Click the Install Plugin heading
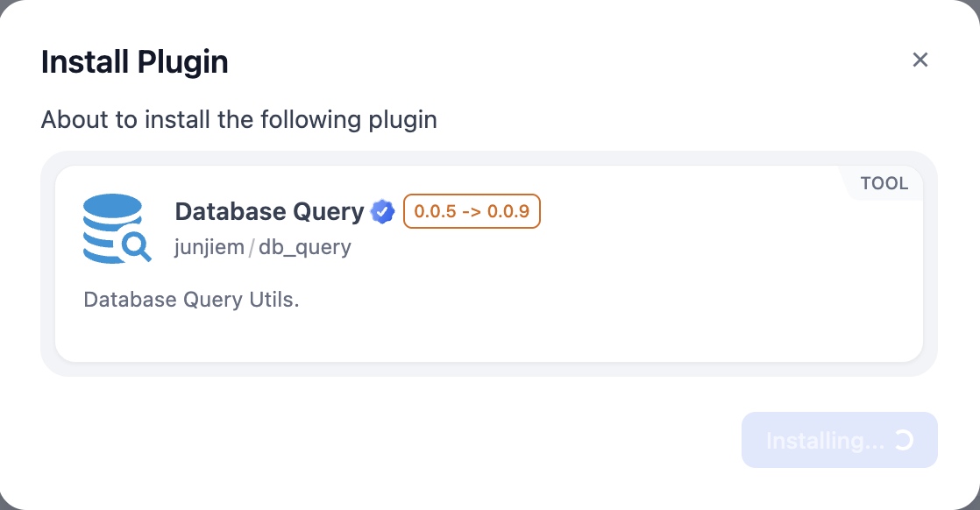980x510 pixels. pos(135,62)
